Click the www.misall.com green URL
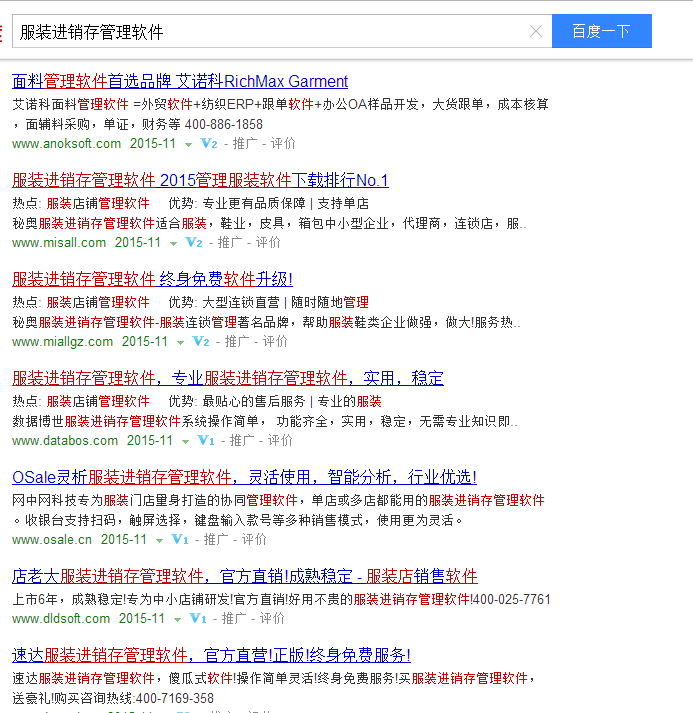 [x=59, y=243]
